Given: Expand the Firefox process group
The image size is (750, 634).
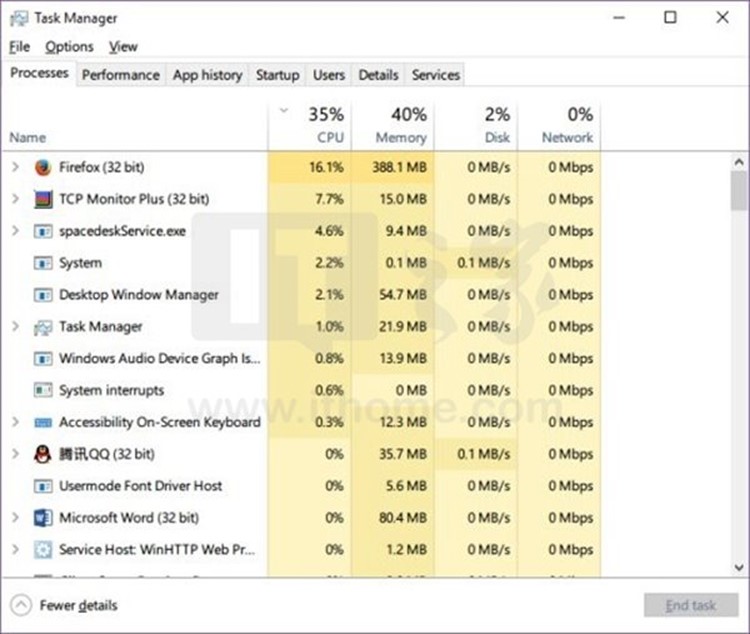Looking at the screenshot, I should pos(15,167).
